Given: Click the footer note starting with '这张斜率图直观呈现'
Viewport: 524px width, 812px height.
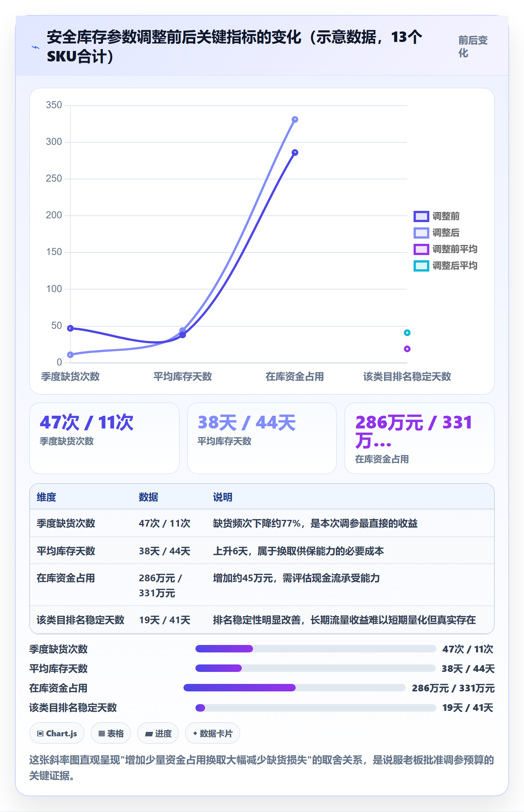Looking at the screenshot, I should pyautogui.click(x=262, y=767).
